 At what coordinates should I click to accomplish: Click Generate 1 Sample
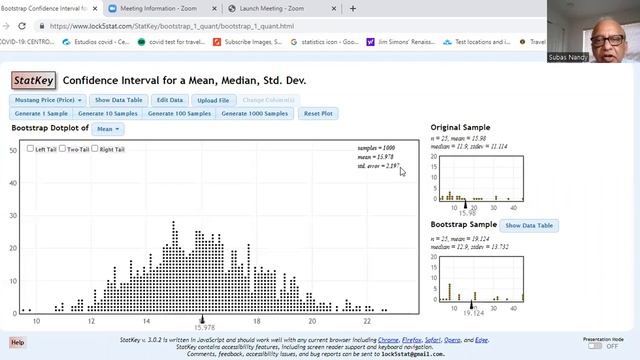[x=41, y=113]
